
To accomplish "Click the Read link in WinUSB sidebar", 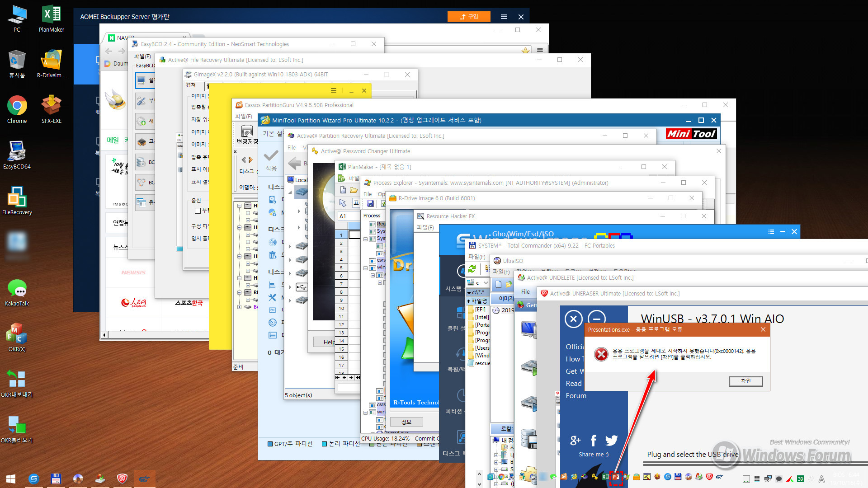I will (x=573, y=383).
